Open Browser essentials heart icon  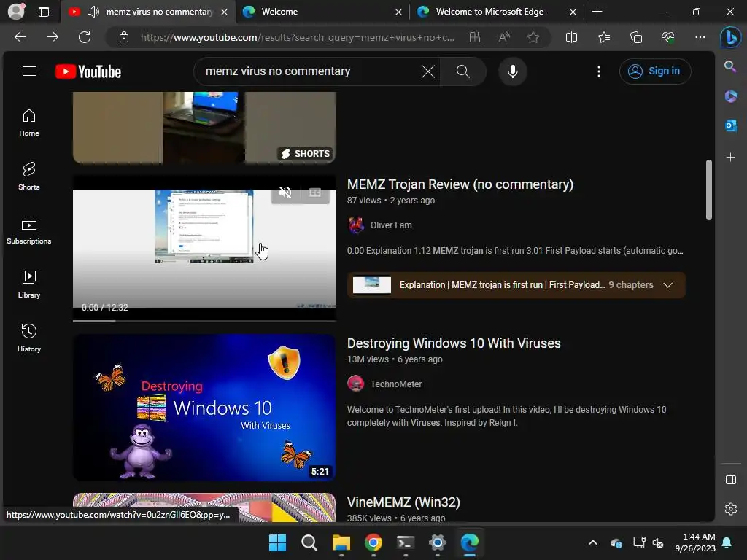point(668,37)
